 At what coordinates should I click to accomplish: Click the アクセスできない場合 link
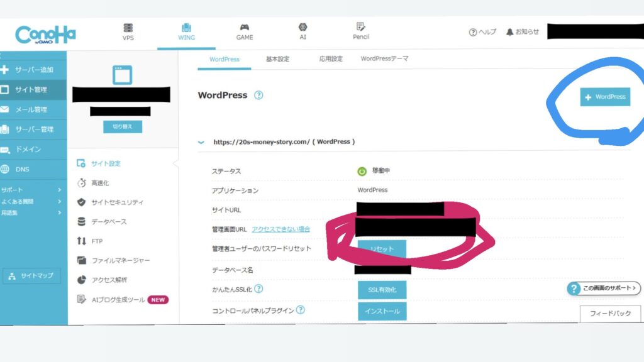coord(280,229)
